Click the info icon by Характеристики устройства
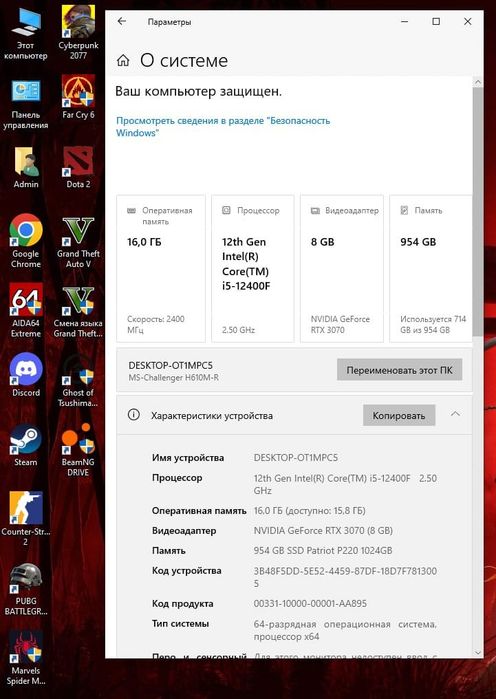The image size is (496, 699). point(133,415)
